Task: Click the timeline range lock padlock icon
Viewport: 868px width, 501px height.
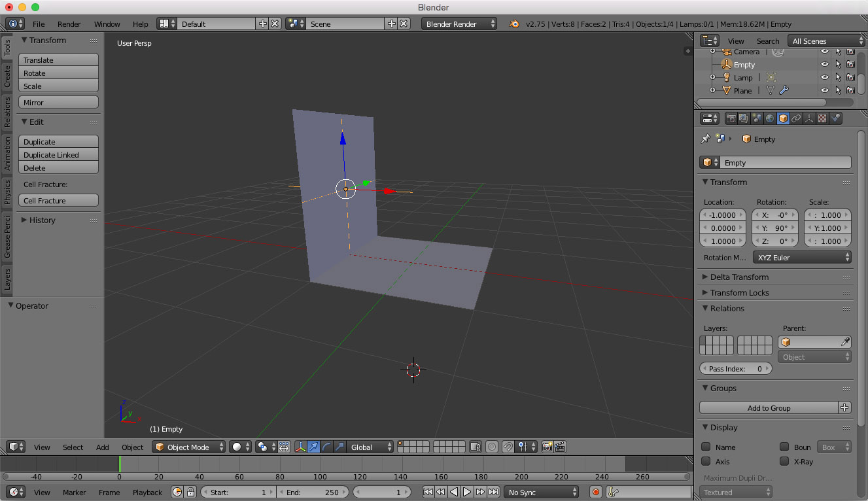Action: [x=190, y=492]
